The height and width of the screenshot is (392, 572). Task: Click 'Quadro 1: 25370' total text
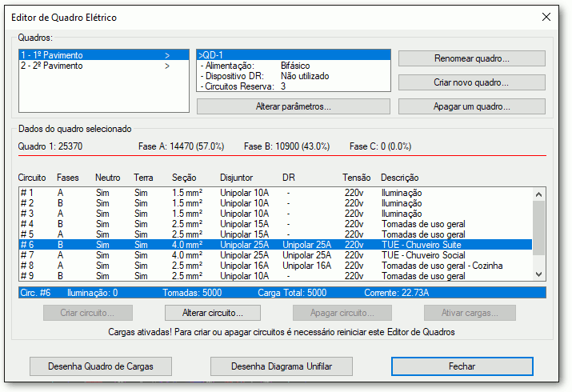pos(50,146)
